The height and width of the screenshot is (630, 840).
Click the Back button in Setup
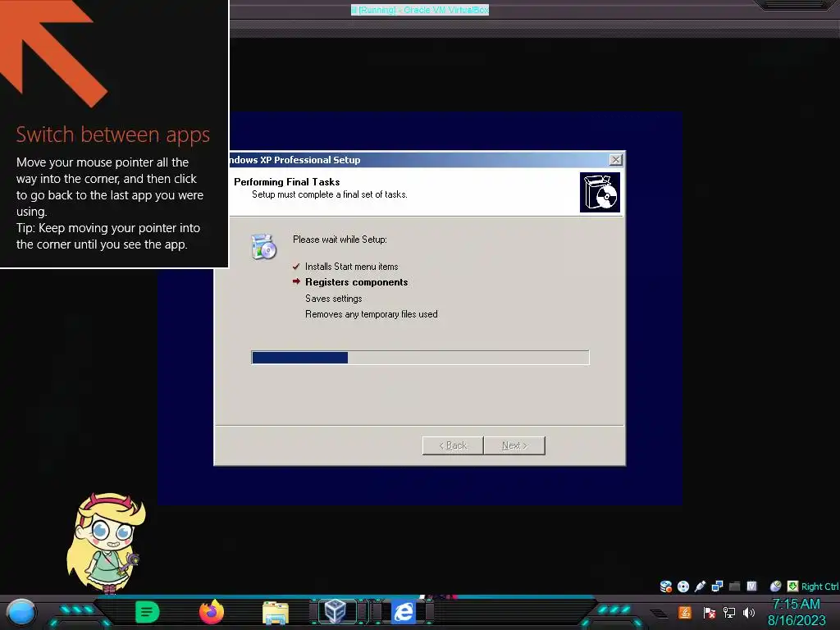[453, 445]
